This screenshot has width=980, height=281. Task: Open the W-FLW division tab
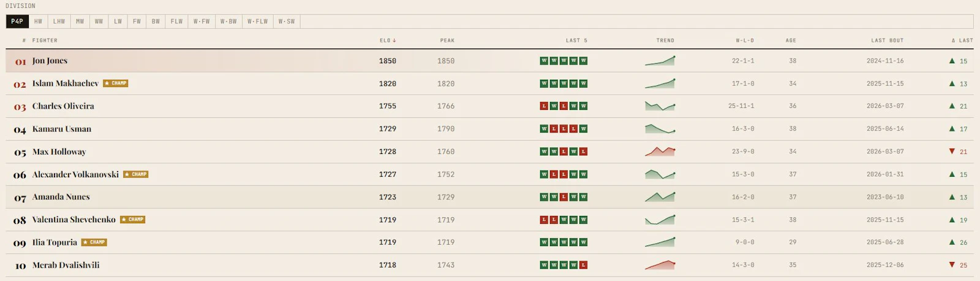pos(257,21)
